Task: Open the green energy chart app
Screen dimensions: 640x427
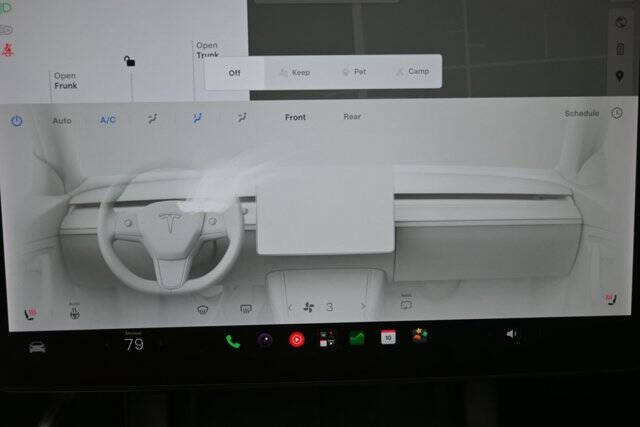Action: pos(357,338)
